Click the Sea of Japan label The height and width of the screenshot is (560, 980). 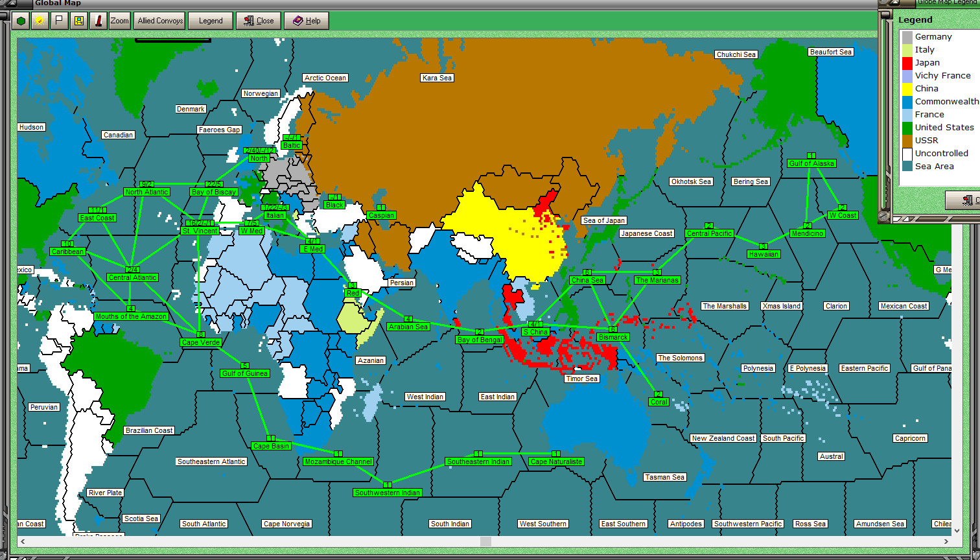pyautogui.click(x=603, y=220)
